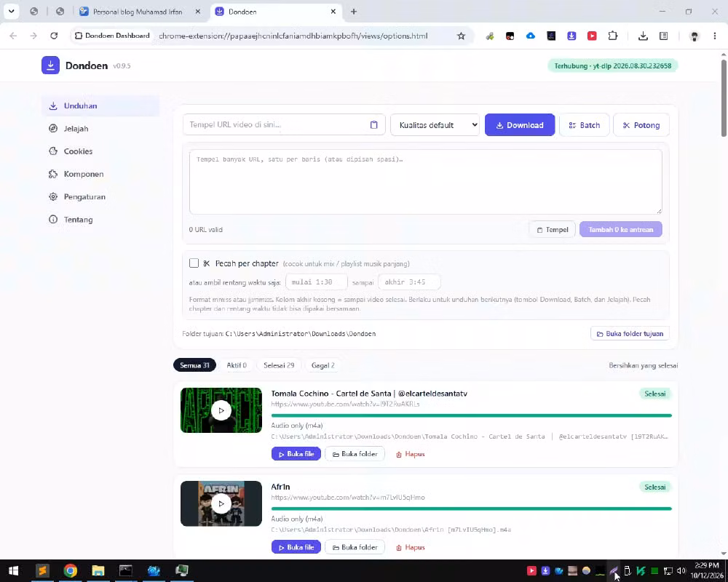
Task: Switch to Personal blog Muhamad Irfan tab
Action: [x=138, y=12]
